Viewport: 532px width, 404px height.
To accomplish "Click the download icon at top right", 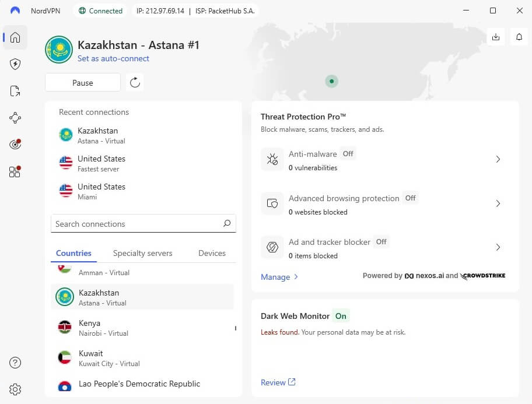I will click(496, 37).
